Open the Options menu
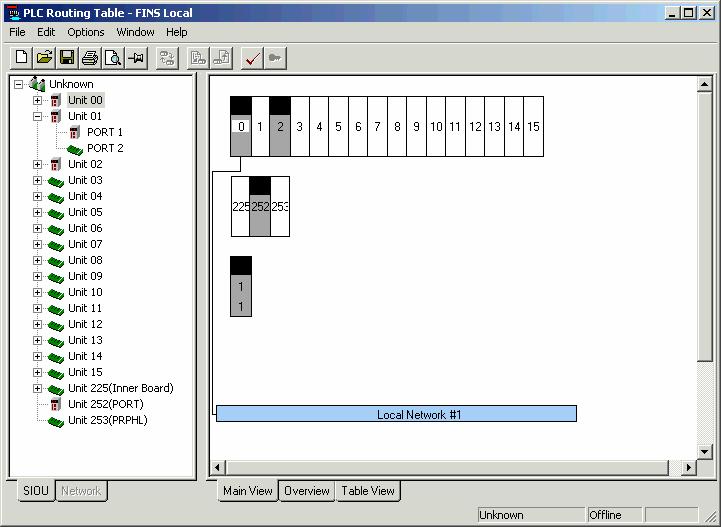 click(x=86, y=32)
